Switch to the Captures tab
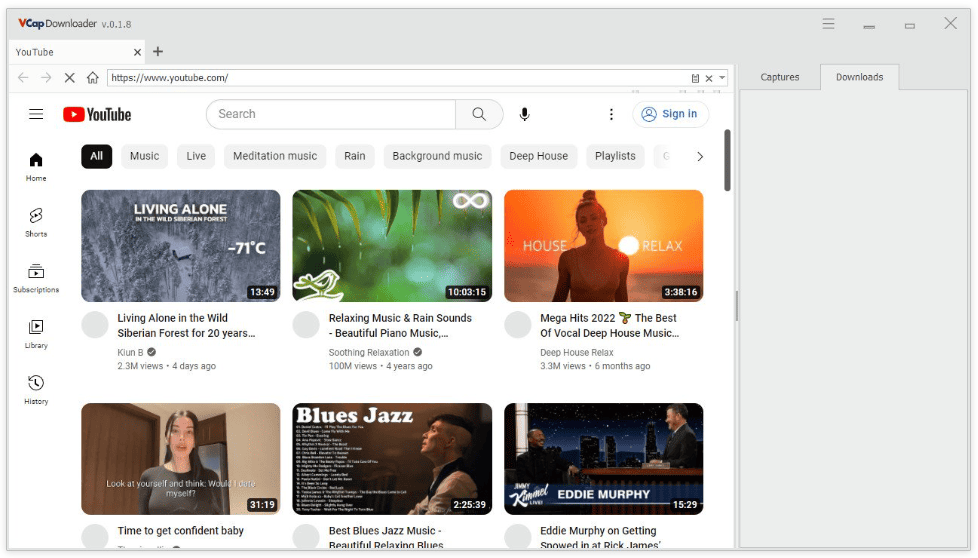Viewport: 978px width, 558px height. click(780, 77)
